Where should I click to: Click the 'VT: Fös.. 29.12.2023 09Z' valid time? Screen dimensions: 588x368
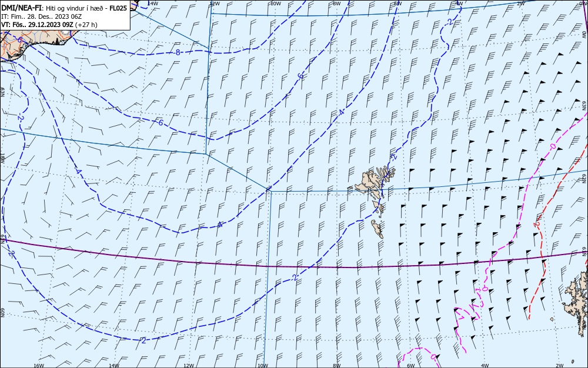click(x=37, y=25)
